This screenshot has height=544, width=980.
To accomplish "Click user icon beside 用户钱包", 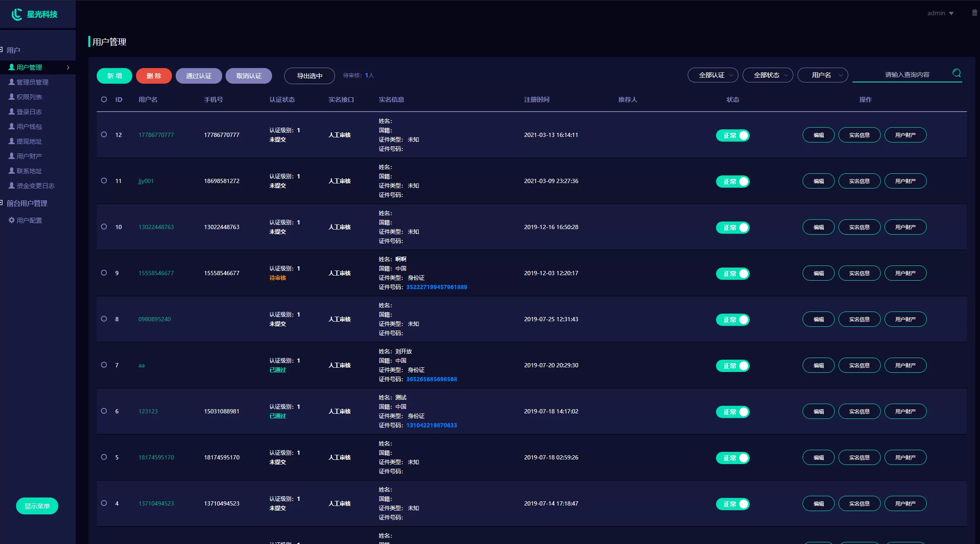I will [x=11, y=126].
